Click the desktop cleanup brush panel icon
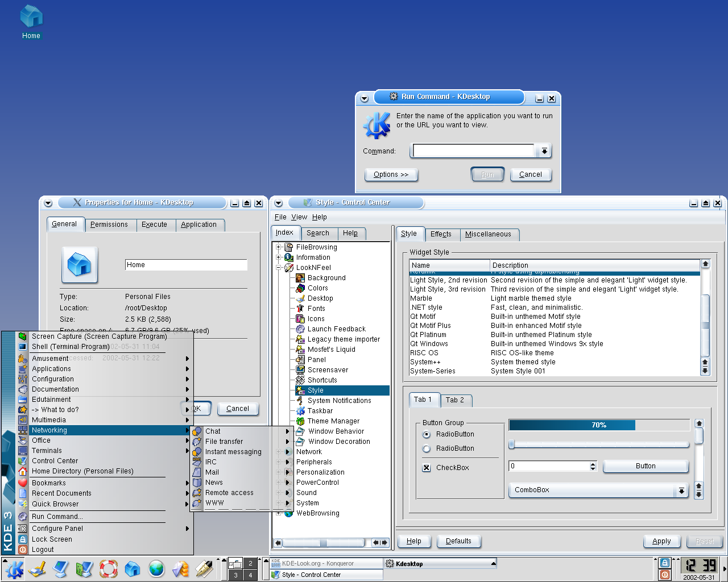Image resolution: width=728 pixels, height=582 pixels. (x=37, y=568)
